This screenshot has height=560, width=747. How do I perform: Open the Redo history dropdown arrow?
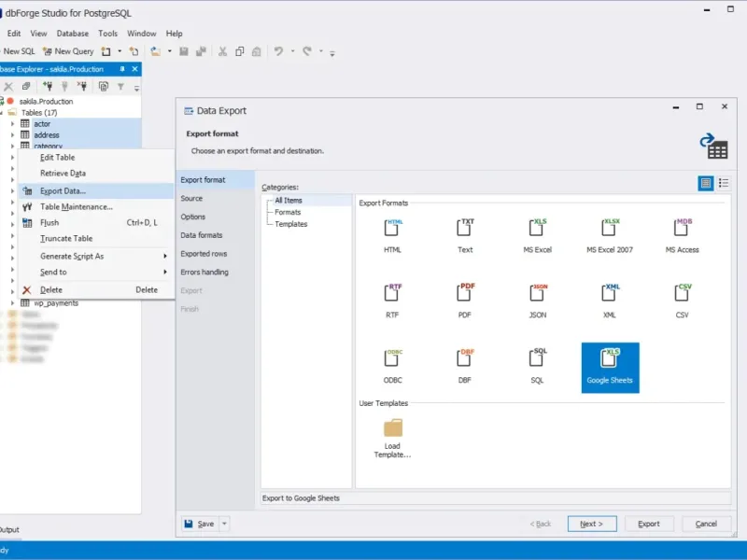(x=321, y=51)
